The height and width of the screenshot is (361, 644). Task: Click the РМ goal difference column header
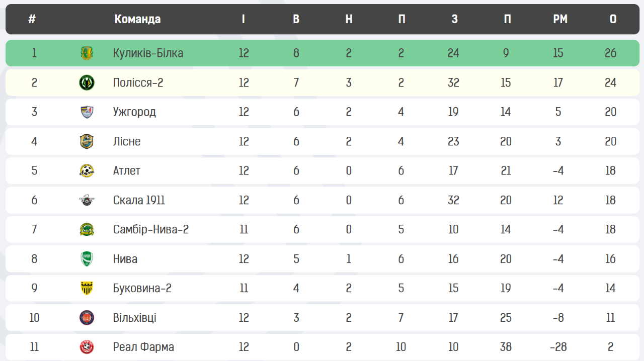tap(560, 19)
